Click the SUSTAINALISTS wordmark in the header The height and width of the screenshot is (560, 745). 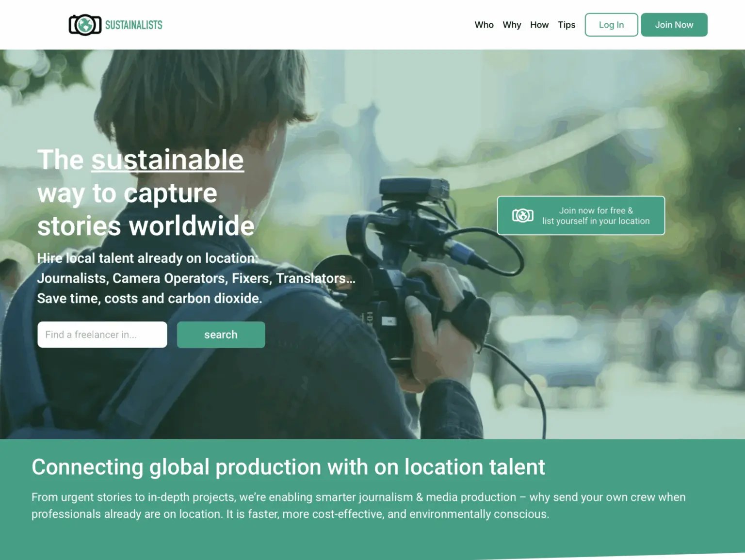134,25
